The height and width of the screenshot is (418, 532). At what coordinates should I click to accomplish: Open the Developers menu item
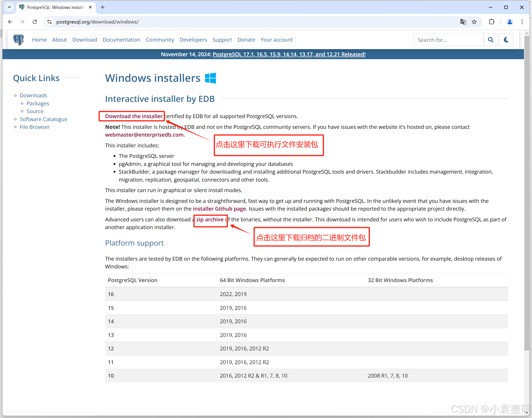tap(193, 40)
